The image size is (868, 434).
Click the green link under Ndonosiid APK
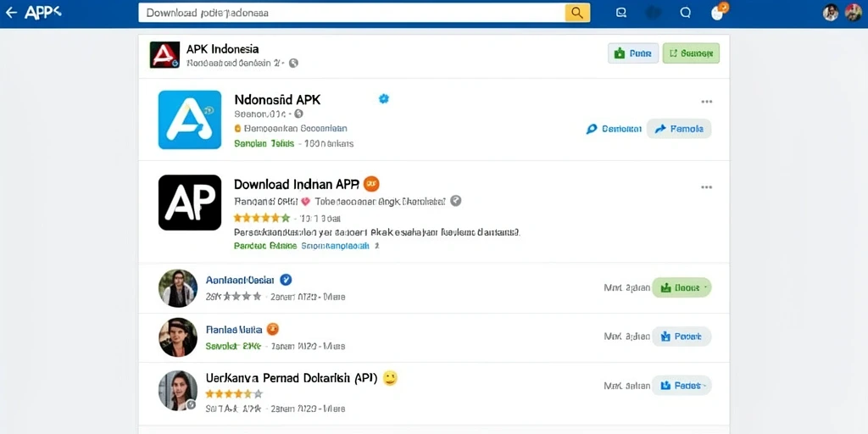click(x=264, y=143)
